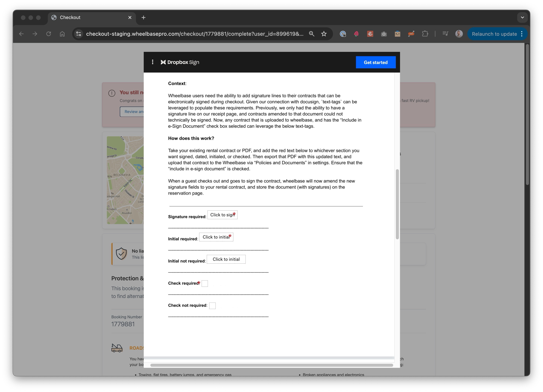Click the required 'Click to initial' field

[x=216, y=237]
